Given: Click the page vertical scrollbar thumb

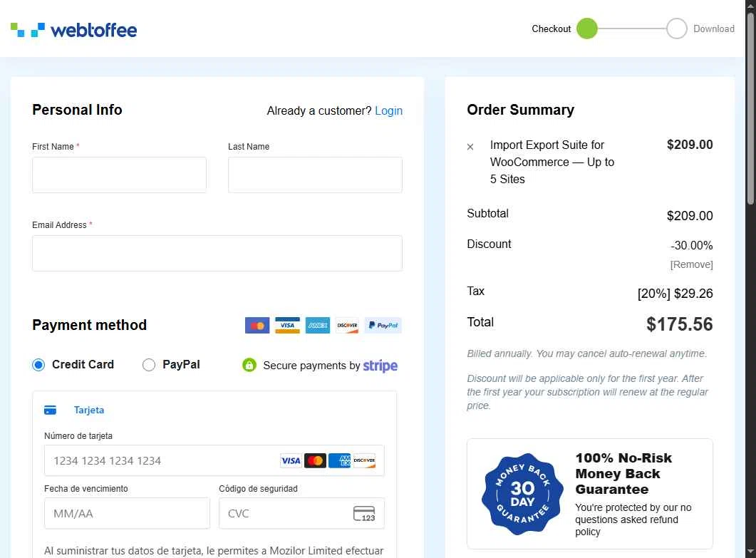Looking at the screenshot, I should (751, 108).
